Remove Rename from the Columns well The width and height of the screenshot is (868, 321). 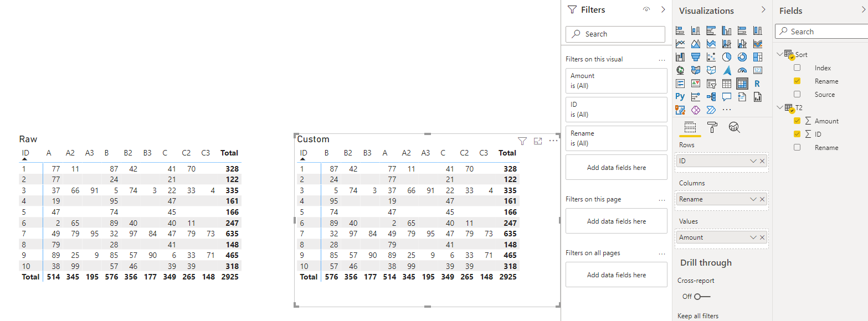click(x=762, y=199)
